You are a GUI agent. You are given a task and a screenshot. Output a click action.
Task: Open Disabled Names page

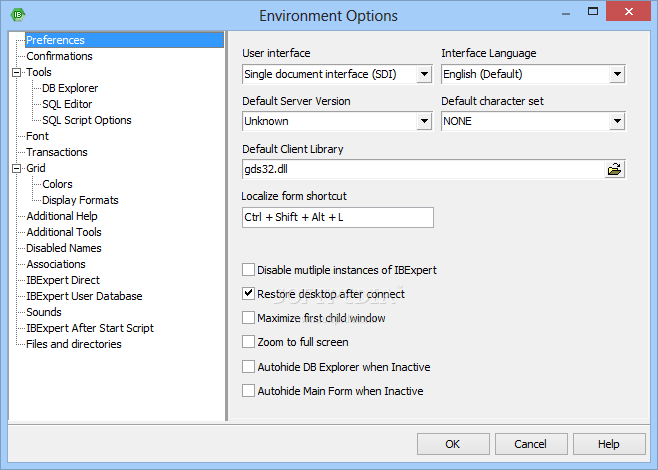pos(64,248)
